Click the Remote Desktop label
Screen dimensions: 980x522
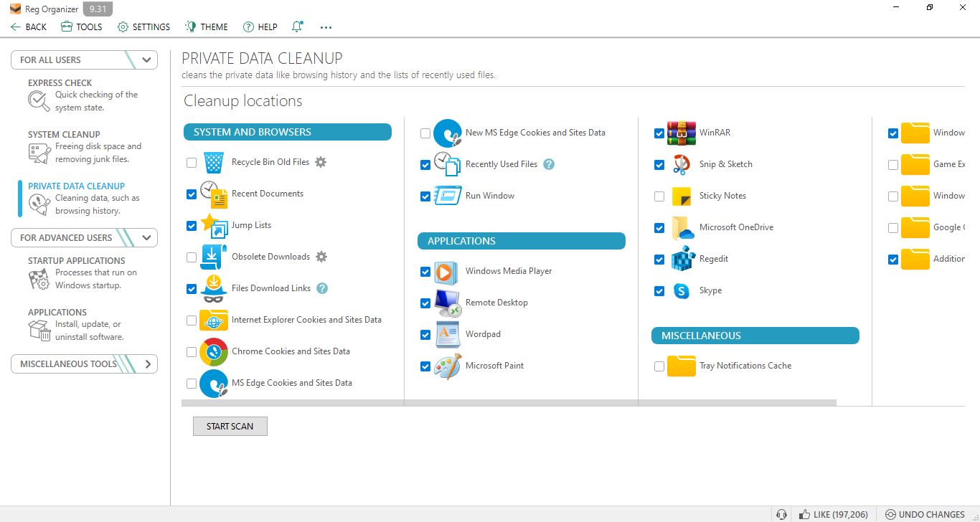[496, 303]
